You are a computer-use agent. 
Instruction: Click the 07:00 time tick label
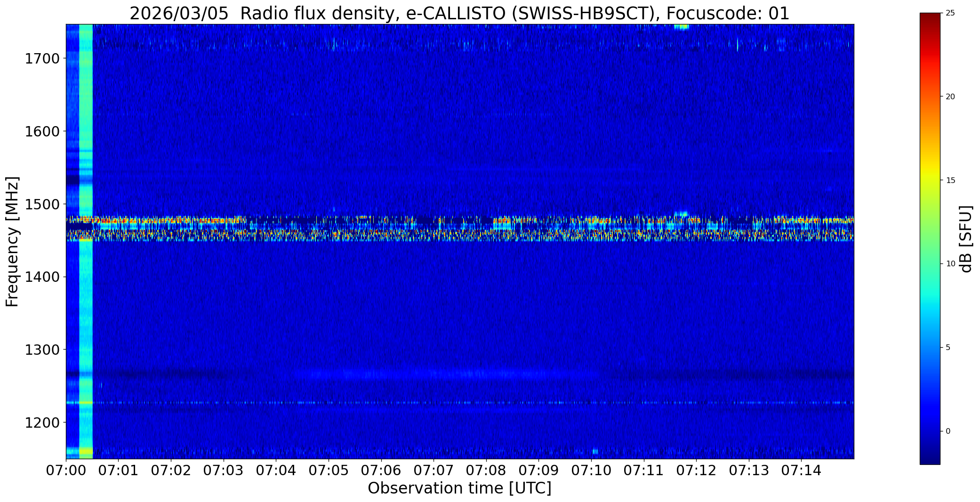click(x=66, y=470)
